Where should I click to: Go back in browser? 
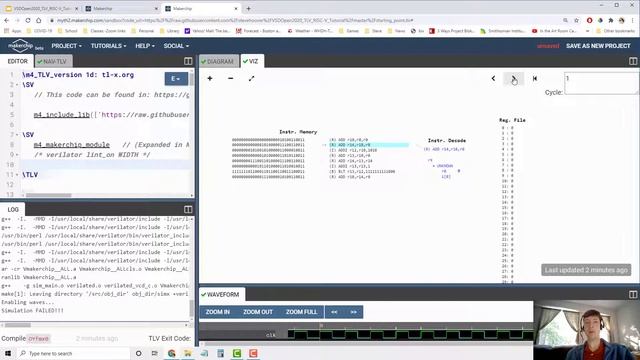pyautogui.click(x=7, y=20)
